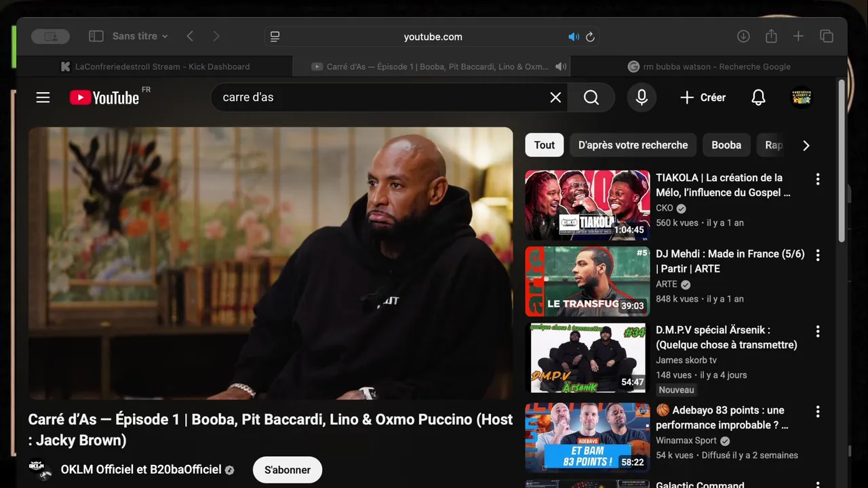Click the ARTE channel name
The image size is (868, 488).
pos(667,284)
